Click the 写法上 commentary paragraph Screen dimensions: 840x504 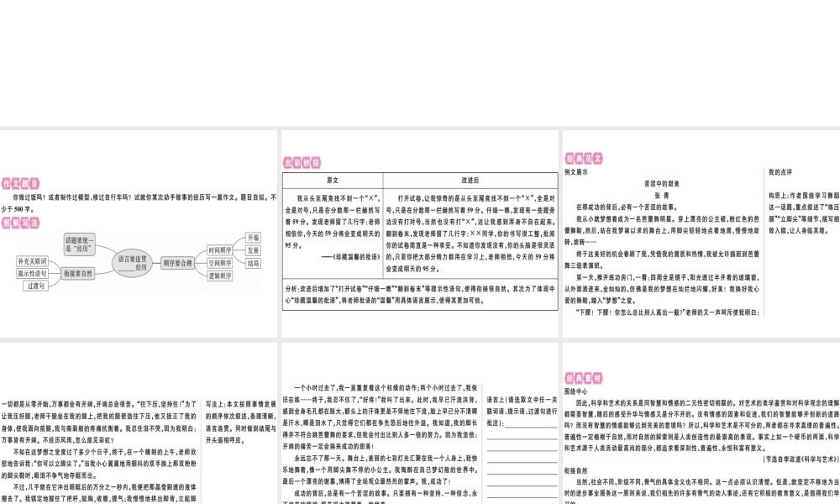coord(240,422)
